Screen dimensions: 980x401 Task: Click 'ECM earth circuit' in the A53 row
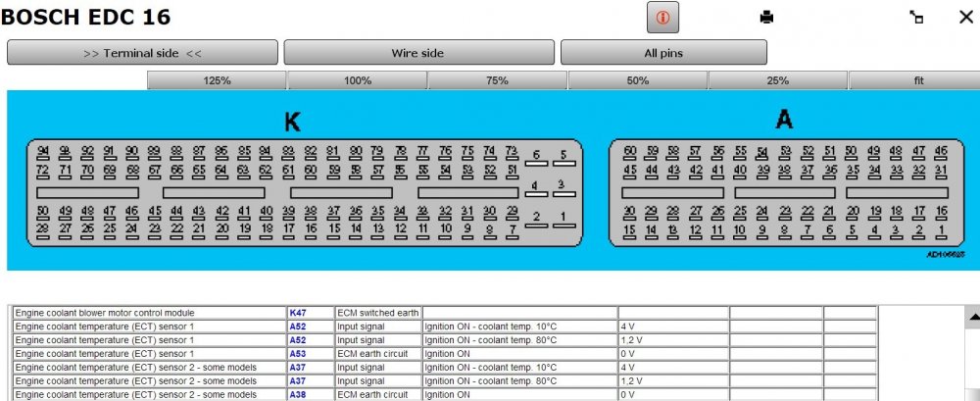(377, 354)
